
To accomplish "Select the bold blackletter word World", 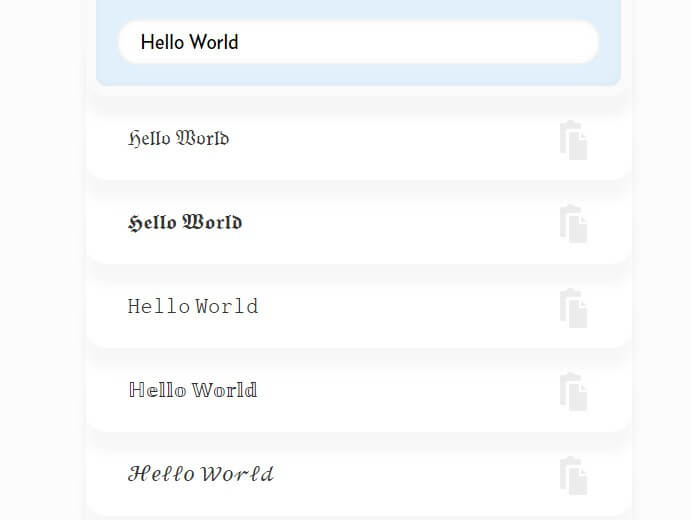I will coord(212,223).
